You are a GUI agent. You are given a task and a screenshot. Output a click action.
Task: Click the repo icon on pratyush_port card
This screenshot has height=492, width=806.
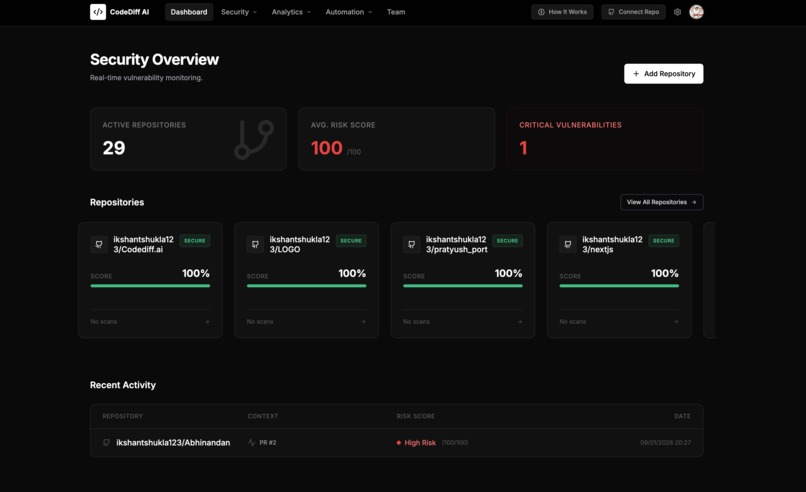pos(411,244)
